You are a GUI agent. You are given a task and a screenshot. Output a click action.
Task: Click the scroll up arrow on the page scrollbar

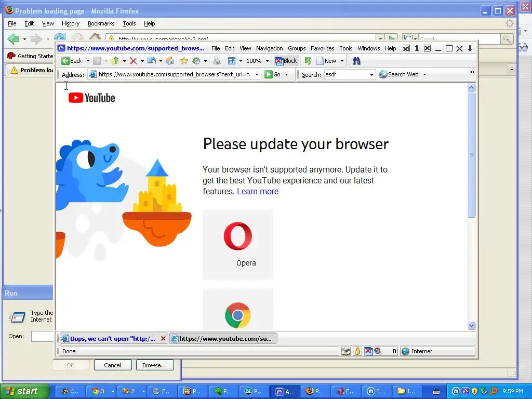tap(471, 87)
